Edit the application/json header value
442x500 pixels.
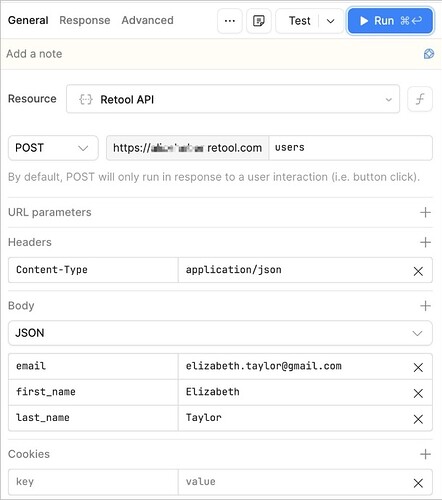tap(293, 270)
